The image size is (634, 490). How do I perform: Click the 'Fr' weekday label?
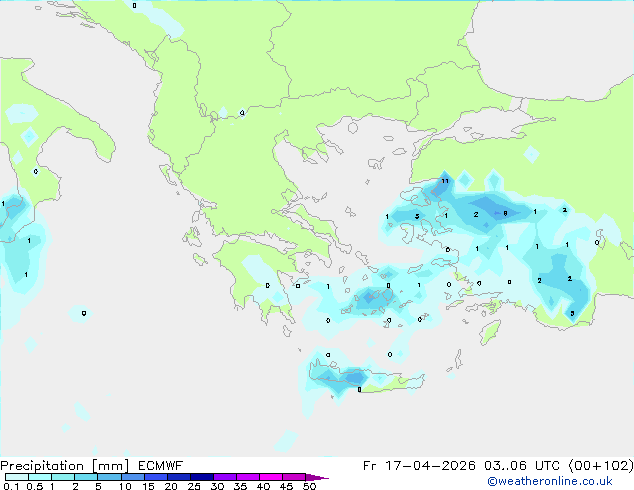coord(370,466)
